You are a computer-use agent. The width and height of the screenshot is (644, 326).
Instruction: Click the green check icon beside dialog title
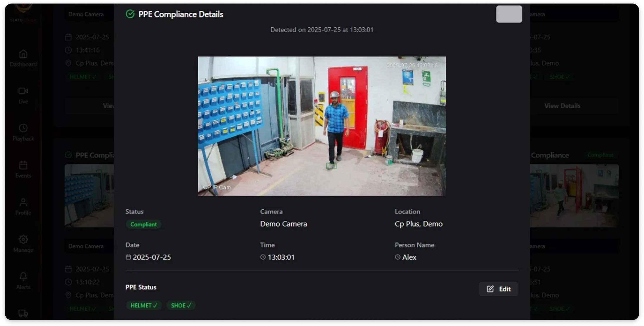coord(130,14)
